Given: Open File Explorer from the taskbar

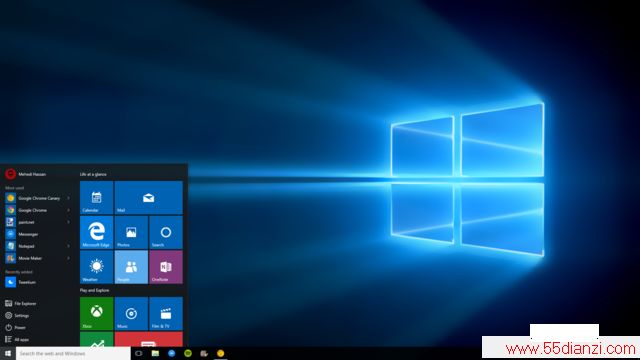Looking at the screenshot, I should (x=155, y=353).
